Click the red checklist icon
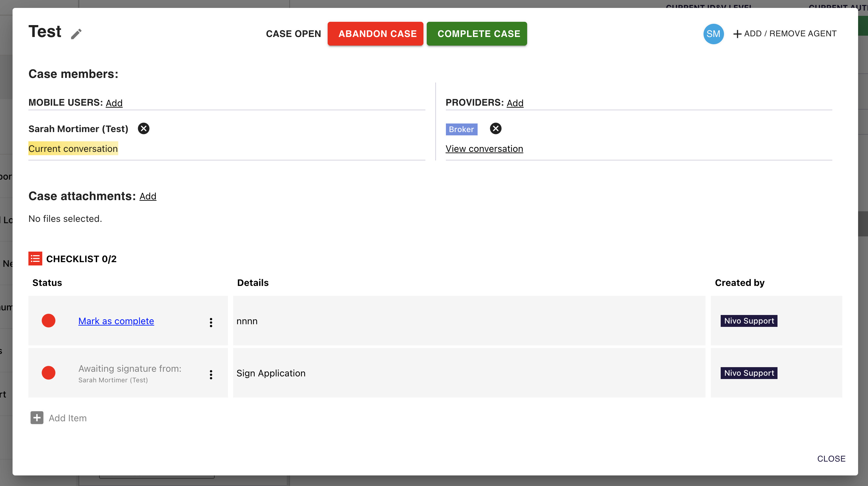 point(35,259)
